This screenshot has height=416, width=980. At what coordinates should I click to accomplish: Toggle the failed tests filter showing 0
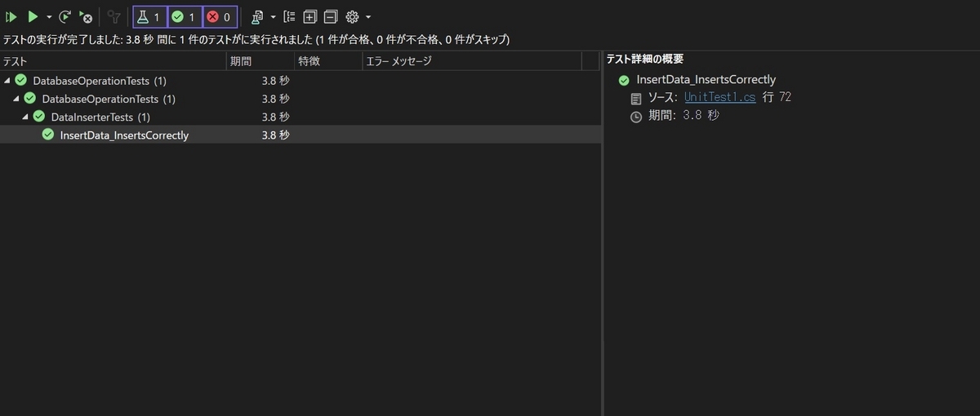(x=220, y=16)
